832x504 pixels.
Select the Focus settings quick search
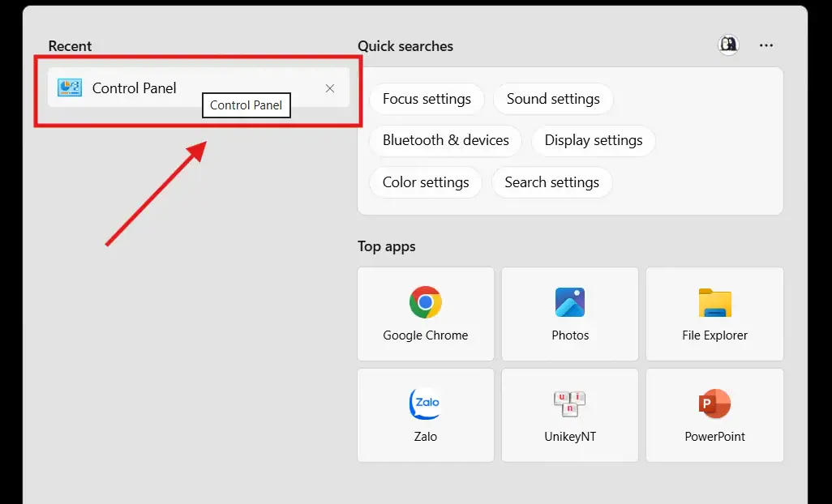[427, 99]
